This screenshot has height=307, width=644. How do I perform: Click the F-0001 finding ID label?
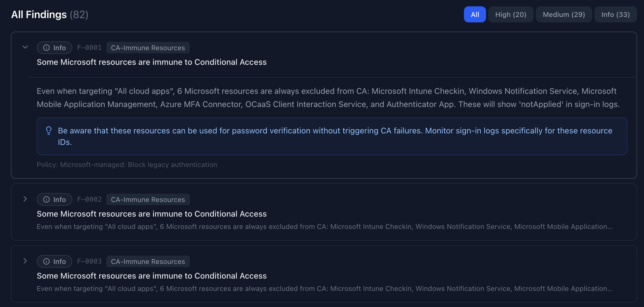89,48
